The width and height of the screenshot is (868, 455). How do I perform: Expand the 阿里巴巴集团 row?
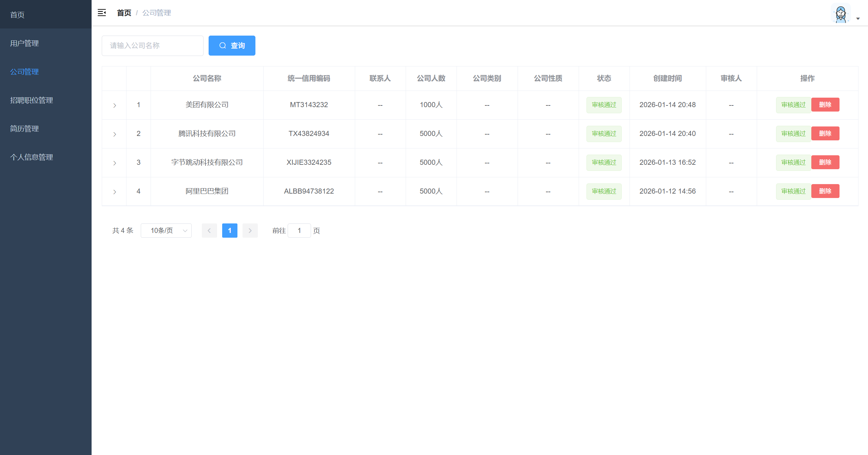[x=115, y=192]
